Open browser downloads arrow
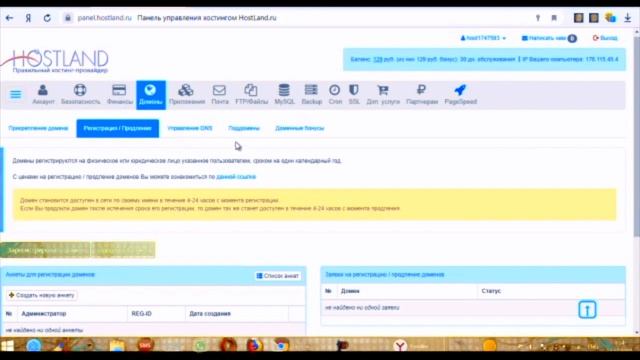Image resolution: width=640 pixels, height=360 pixels. [x=628, y=18]
